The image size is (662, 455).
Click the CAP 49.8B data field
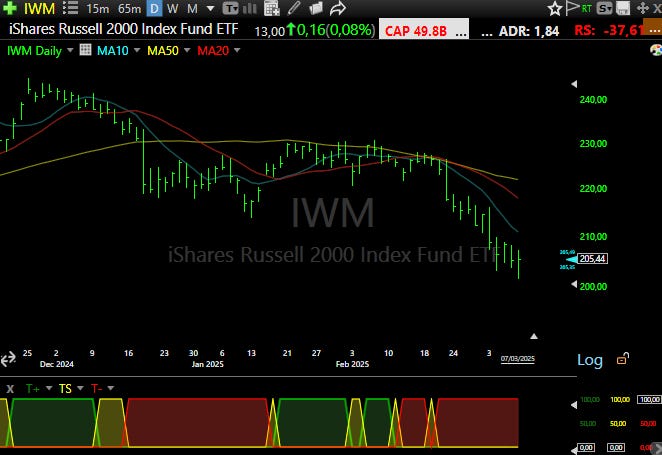click(x=424, y=30)
